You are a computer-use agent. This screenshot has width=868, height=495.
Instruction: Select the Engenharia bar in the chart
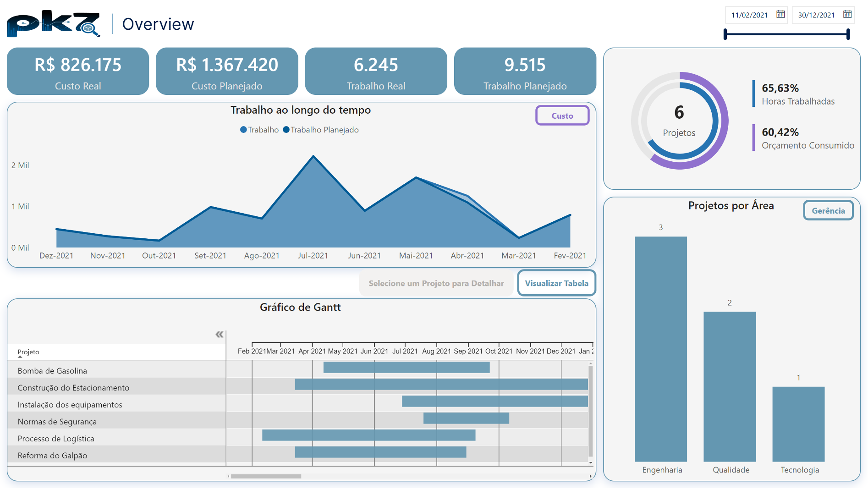[x=660, y=349]
